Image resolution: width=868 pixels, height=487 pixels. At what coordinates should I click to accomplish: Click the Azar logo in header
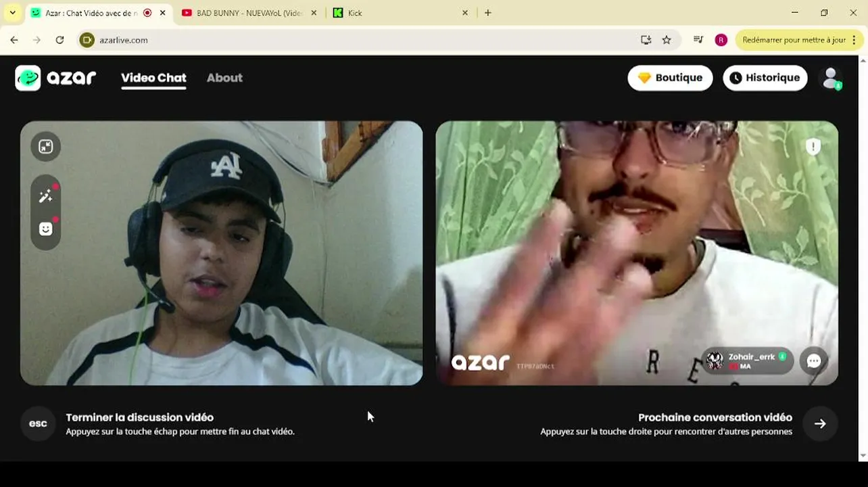55,78
